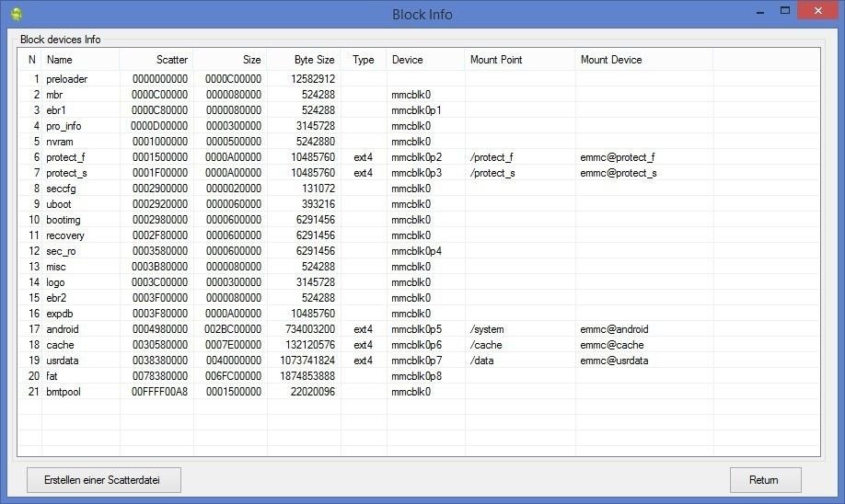The height and width of the screenshot is (504, 845).
Task: Click byte size 22020096
Action: (313, 392)
